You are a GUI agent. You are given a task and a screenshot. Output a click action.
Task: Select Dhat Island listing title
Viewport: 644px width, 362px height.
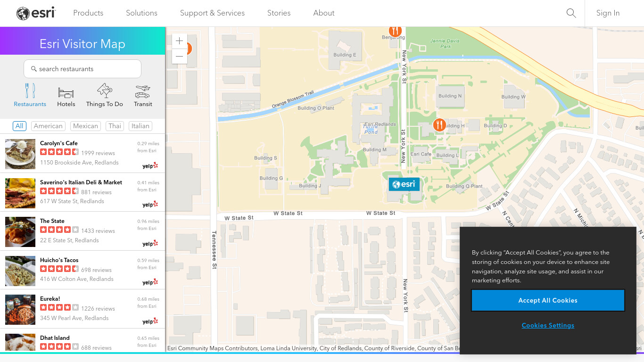point(55,338)
